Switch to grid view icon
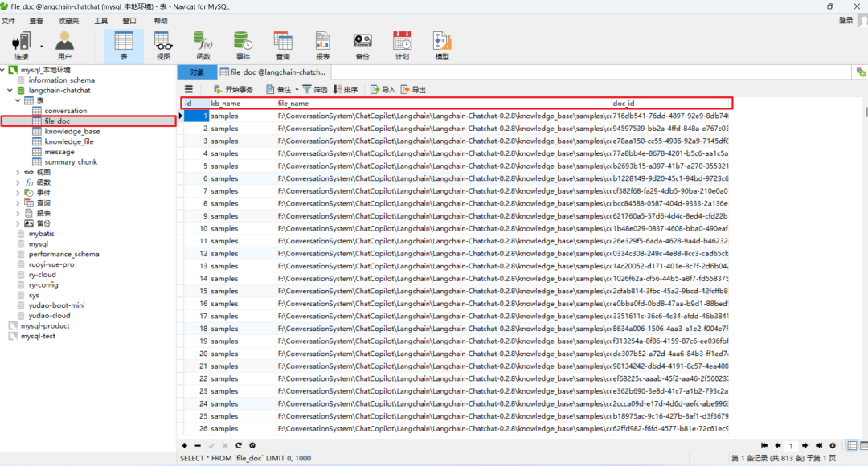Viewport: 868px width, 466px height. 852,446
